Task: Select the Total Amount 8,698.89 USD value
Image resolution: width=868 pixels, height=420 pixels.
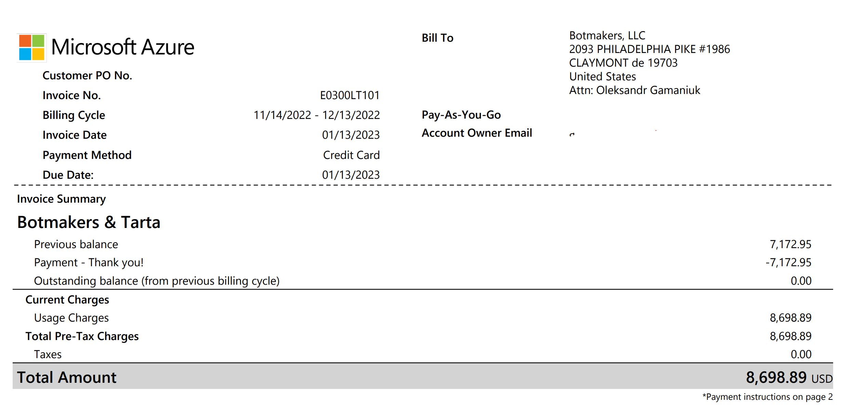Action: coord(788,378)
